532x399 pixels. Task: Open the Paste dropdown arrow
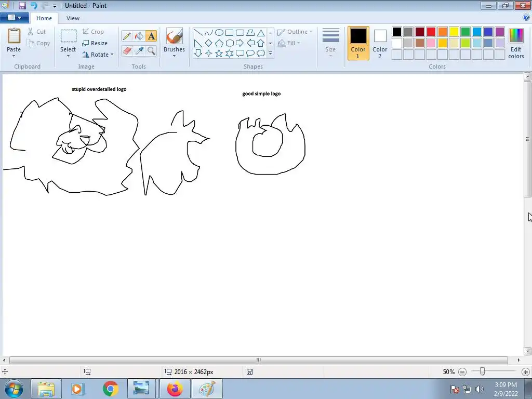(x=14, y=56)
